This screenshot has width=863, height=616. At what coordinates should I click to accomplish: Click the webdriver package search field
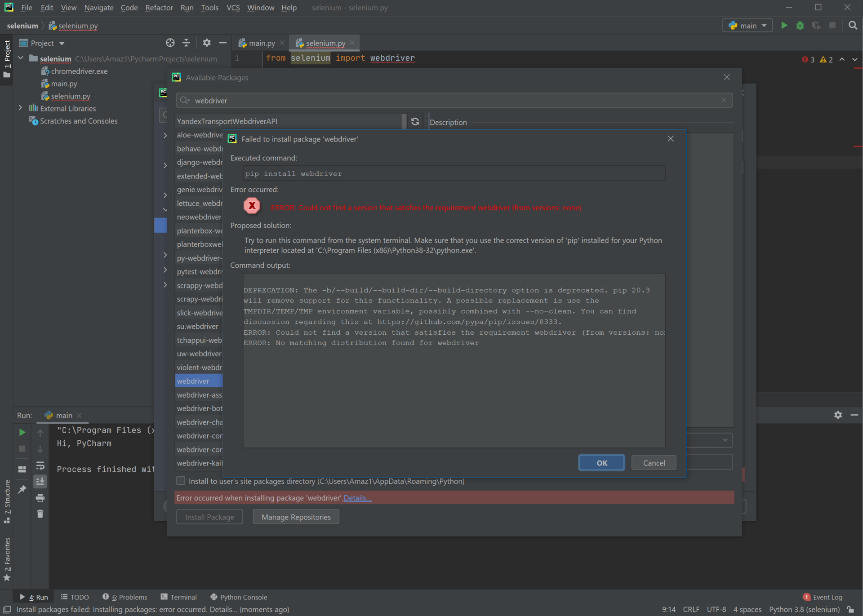454,100
